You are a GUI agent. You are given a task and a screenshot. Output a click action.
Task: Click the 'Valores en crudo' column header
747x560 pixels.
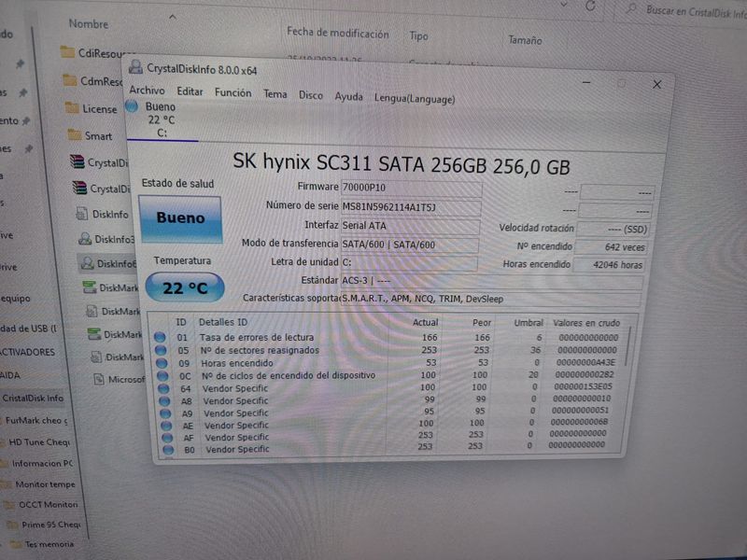586,323
